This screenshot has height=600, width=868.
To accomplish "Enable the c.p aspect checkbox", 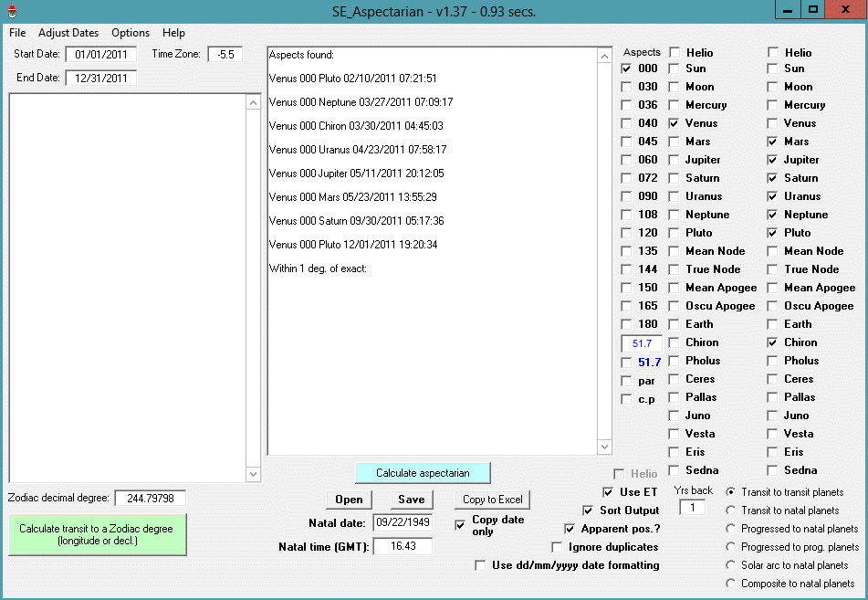I will tap(626, 399).
